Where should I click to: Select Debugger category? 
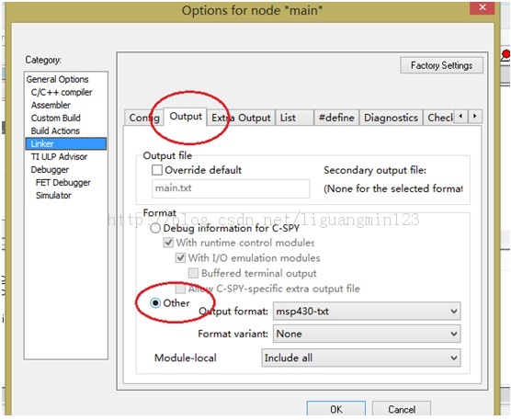coord(50,170)
